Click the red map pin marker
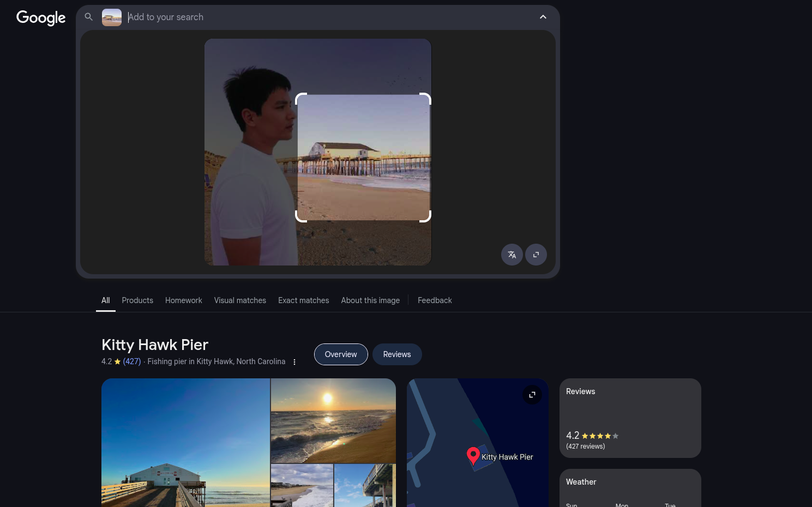Viewport: 812px width, 507px height. (x=473, y=455)
